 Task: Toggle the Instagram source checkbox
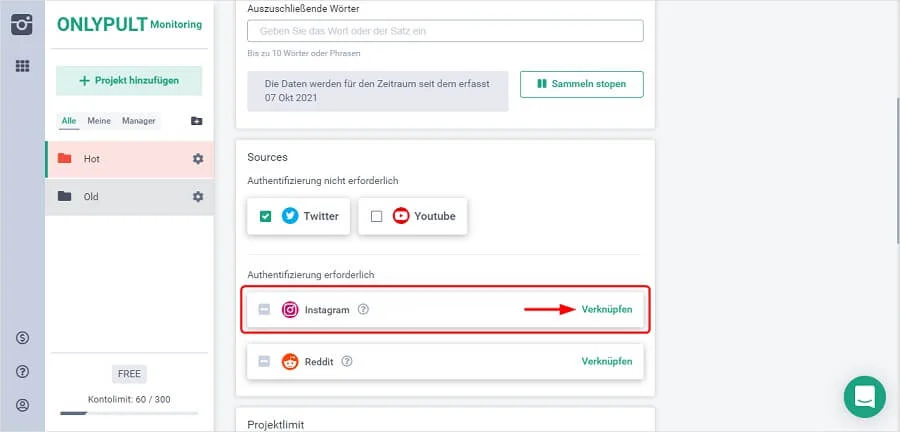(264, 310)
